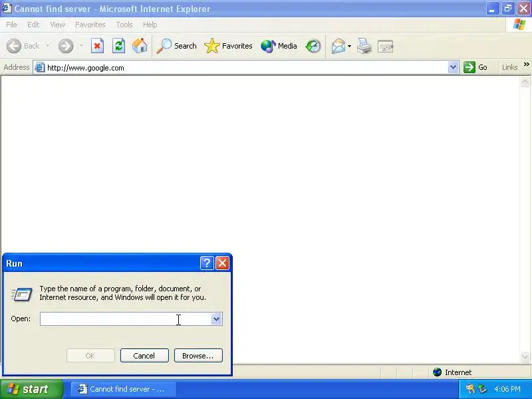Click the Links toolbar label
Screen dimensions: 532x399
click(509, 67)
